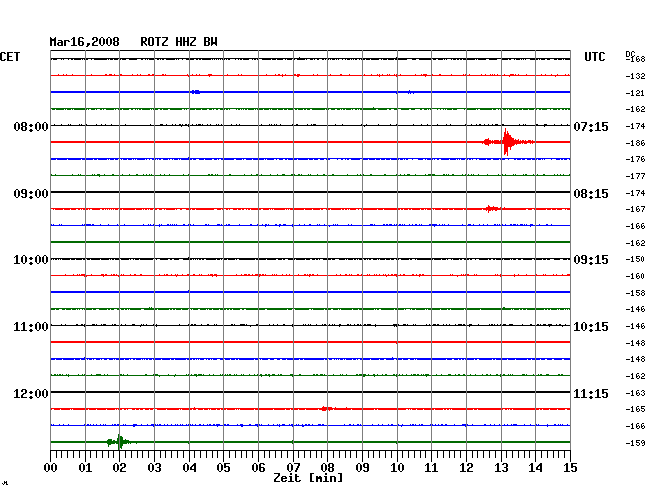Click the 14 minute axis label
The width and height of the screenshot is (650, 494).
tap(535, 468)
